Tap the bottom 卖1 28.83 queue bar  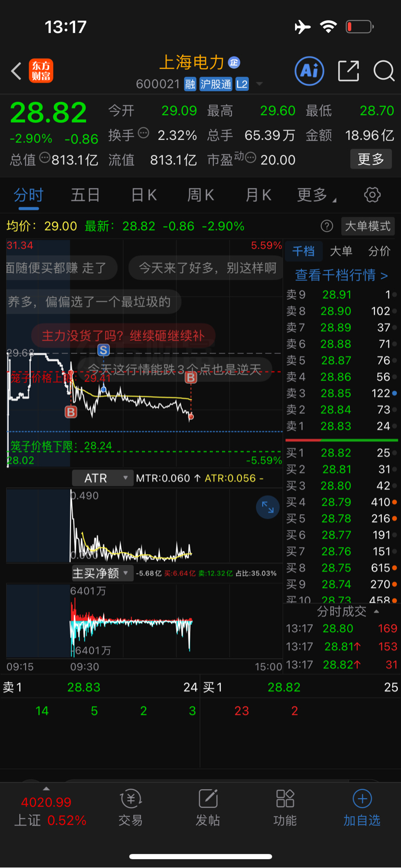[100, 687]
